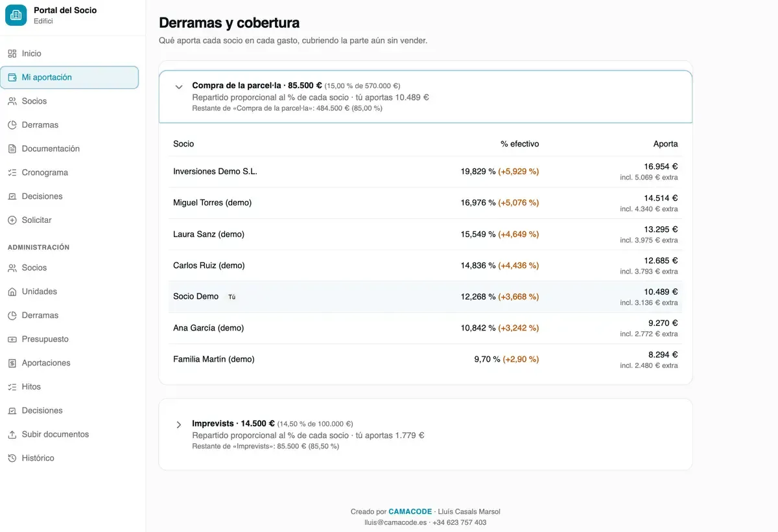
Task: Click the Tú badge next to Socio Demo
Action: pyautogui.click(x=232, y=297)
